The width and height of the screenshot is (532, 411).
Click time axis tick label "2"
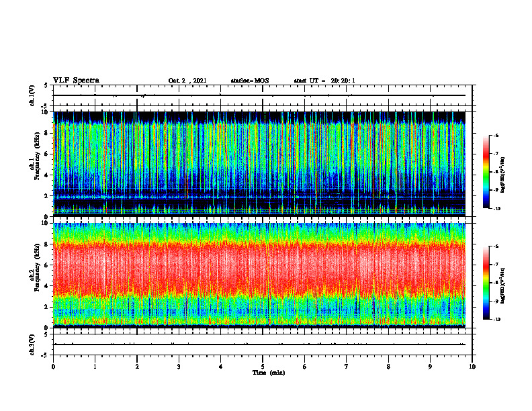(137, 367)
